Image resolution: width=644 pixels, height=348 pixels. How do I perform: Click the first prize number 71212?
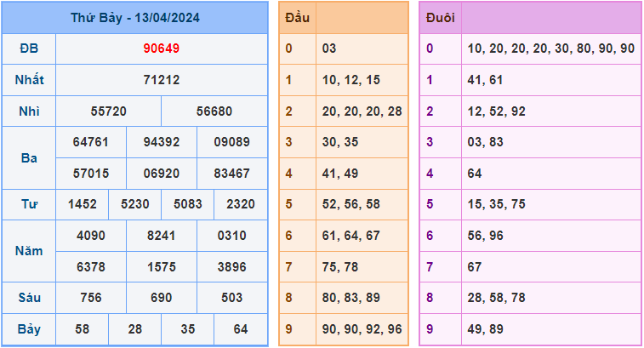[x=162, y=80]
